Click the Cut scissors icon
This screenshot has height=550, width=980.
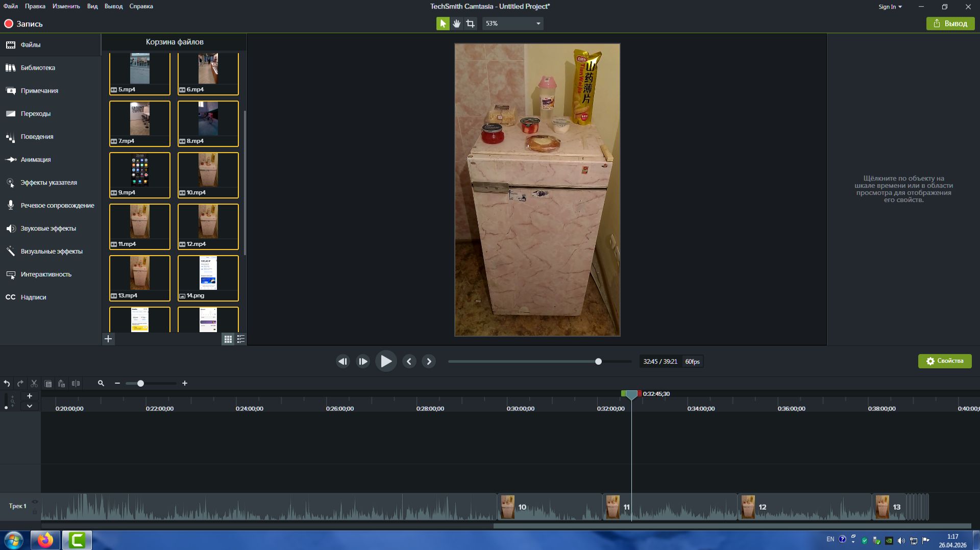34,383
